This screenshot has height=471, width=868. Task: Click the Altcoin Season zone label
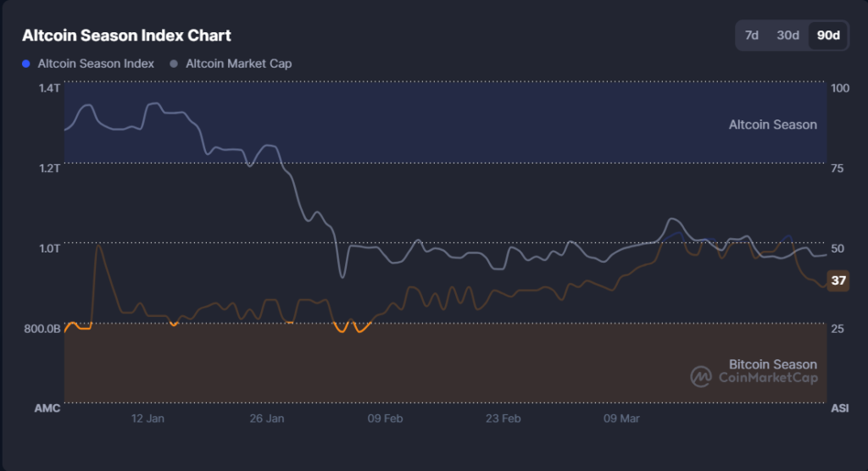click(772, 125)
